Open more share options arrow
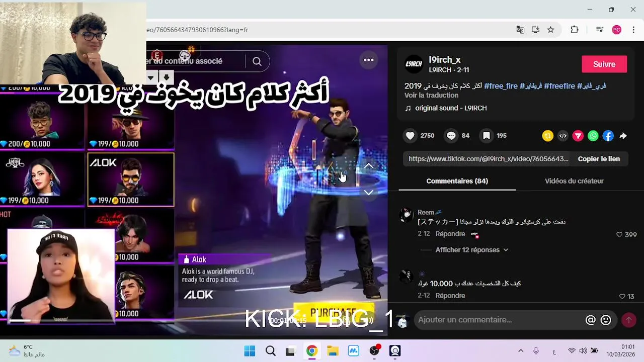Image resolution: width=644 pixels, height=362 pixels. (623, 136)
